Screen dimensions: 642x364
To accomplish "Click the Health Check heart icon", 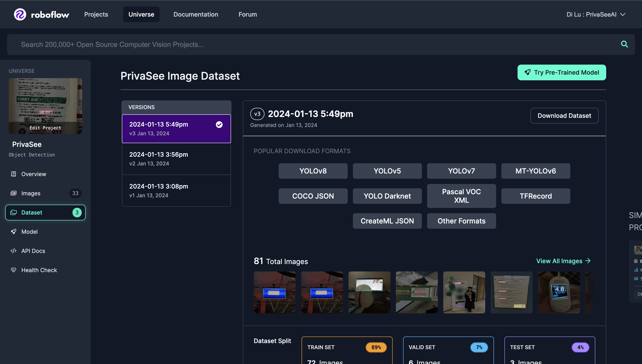I will click(x=14, y=270).
